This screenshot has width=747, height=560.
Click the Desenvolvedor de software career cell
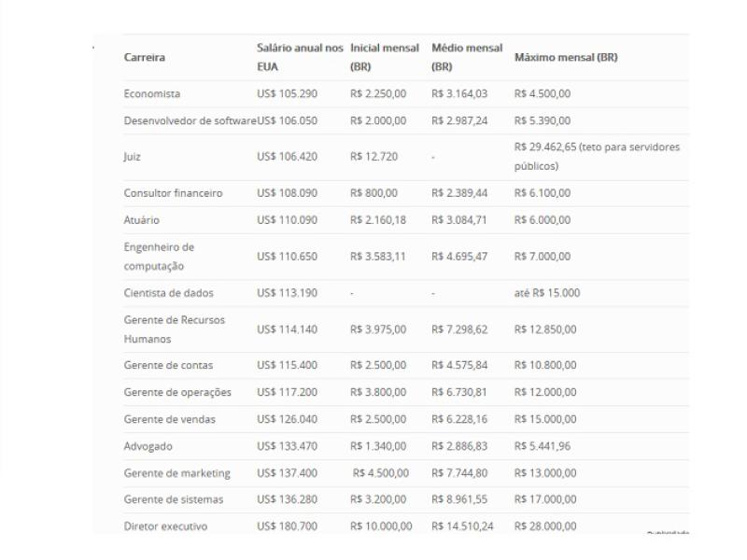[190, 121]
